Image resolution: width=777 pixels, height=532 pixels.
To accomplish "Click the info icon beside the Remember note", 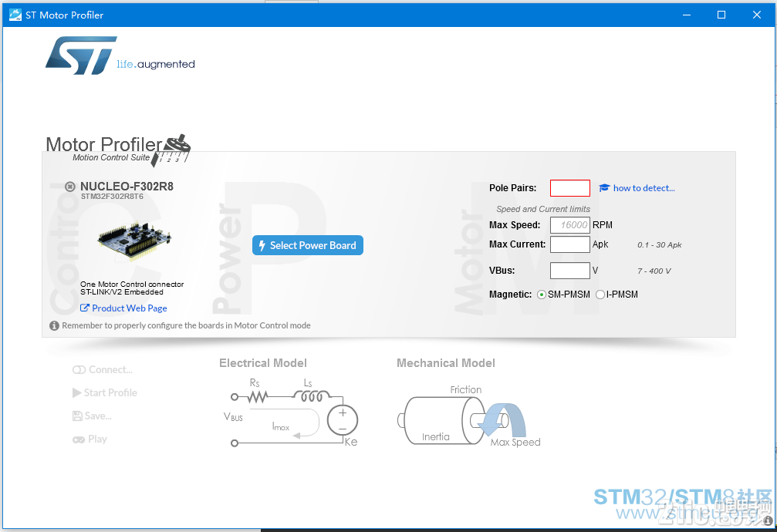I will click(54, 325).
